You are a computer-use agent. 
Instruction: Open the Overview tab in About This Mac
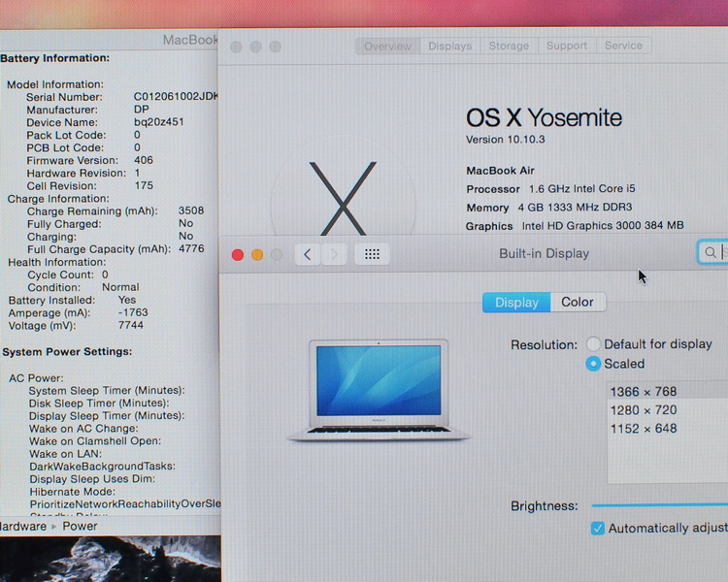click(387, 46)
